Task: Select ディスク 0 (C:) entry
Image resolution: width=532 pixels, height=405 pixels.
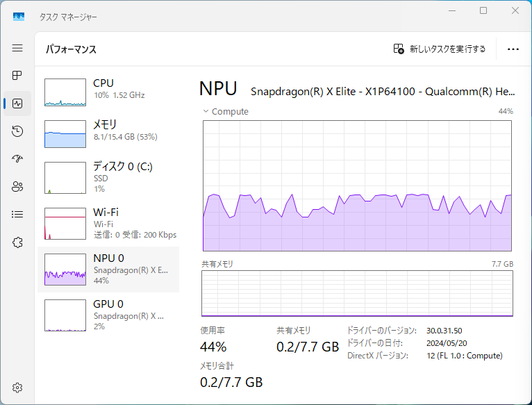Action: point(108,176)
